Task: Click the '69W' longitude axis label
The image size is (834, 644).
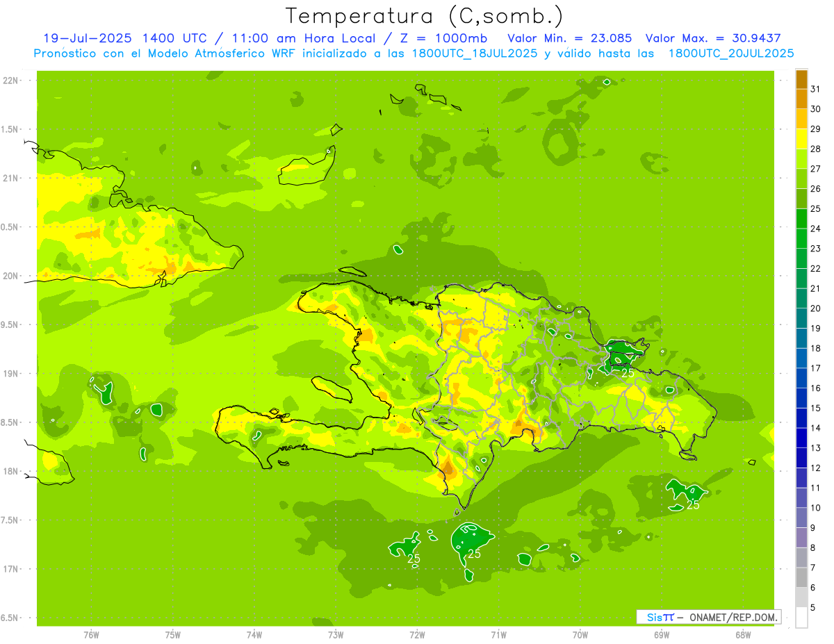Action: 662,635
